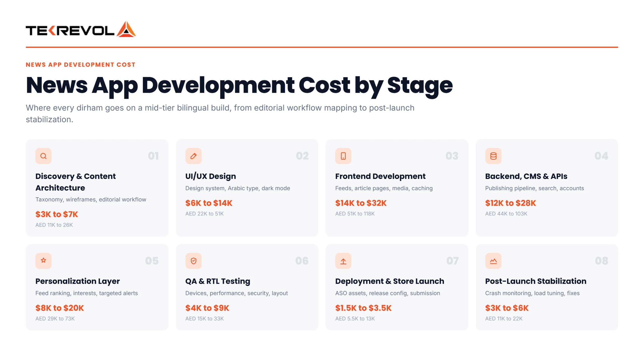Click 'AED 15K to 33K' text

[x=204, y=318]
